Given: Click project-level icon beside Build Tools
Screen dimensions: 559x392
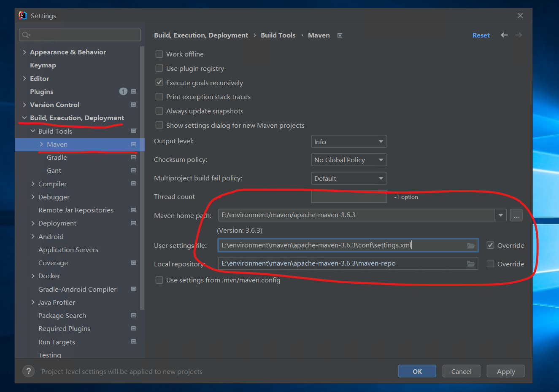Looking at the screenshot, I should click(133, 131).
